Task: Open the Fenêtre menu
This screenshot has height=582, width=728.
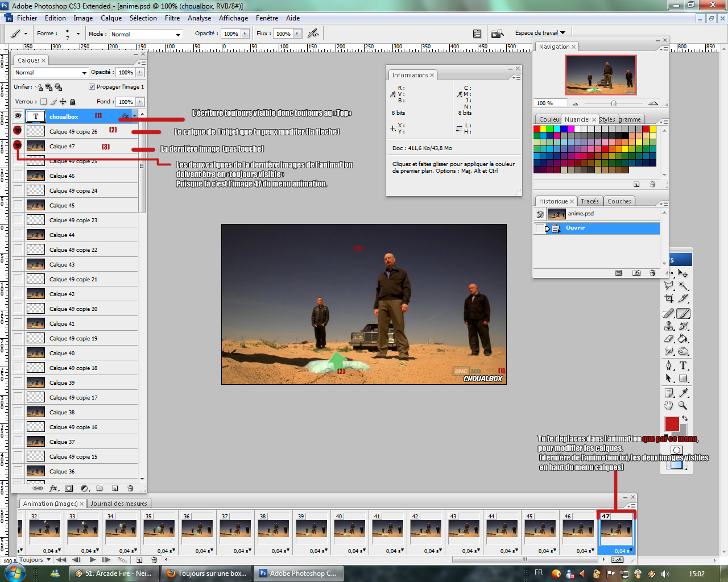Action: pos(267,18)
